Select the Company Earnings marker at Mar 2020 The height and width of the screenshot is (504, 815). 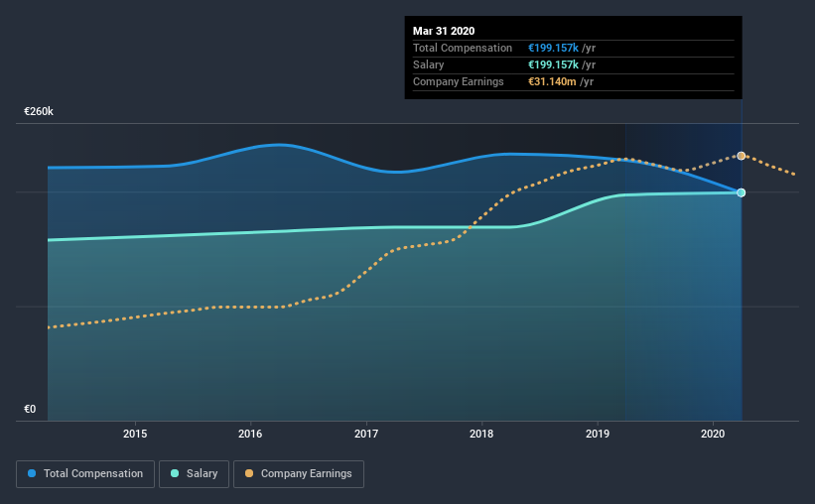tap(742, 156)
